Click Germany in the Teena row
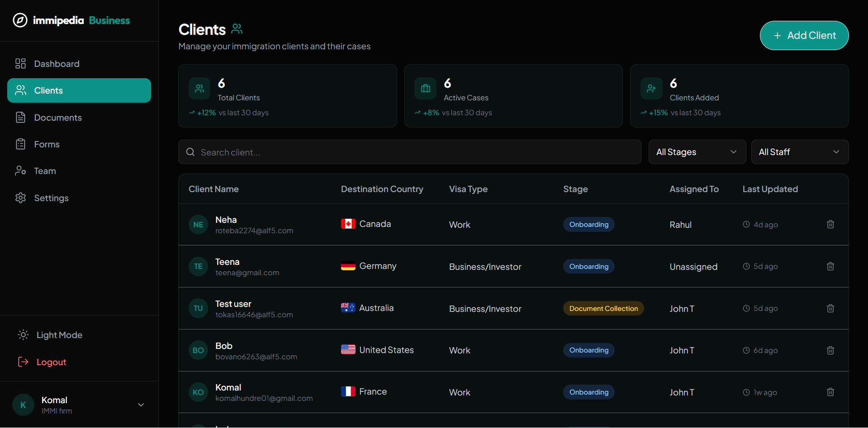This screenshot has height=428, width=868. tap(378, 266)
